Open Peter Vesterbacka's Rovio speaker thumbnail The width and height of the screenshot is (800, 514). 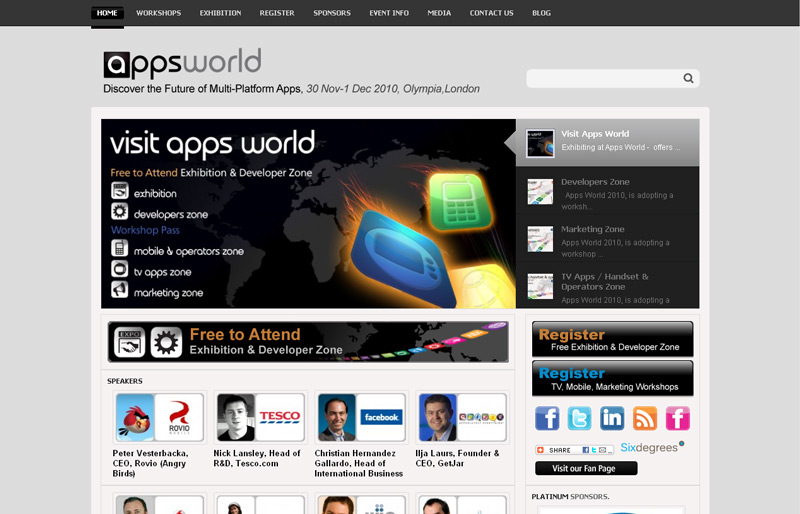click(160, 417)
